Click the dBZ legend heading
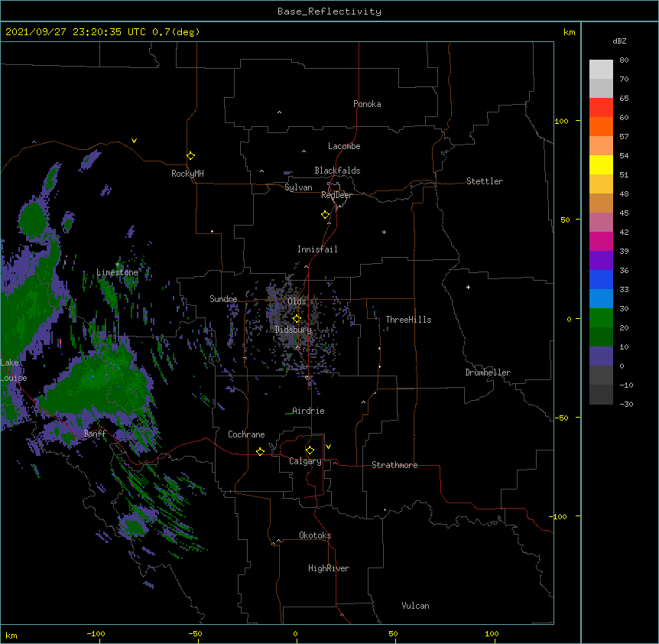Viewport: 659px width, 644px height. coord(619,41)
